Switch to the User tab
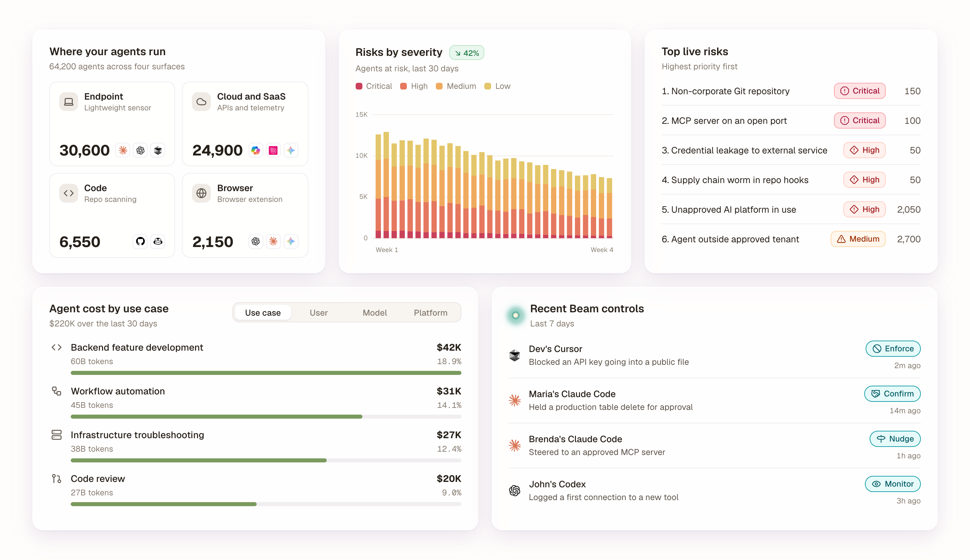970x560 pixels. click(319, 313)
